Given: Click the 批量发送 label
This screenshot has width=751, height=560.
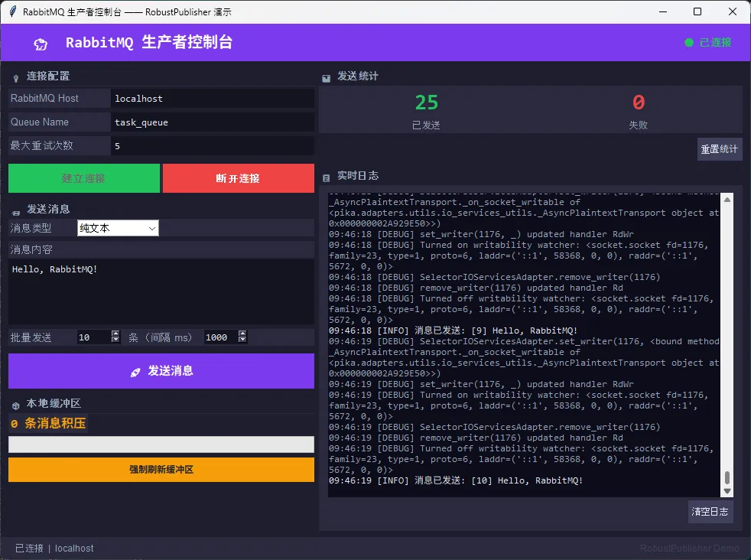Looking at the screenshot, I should 31,337.
